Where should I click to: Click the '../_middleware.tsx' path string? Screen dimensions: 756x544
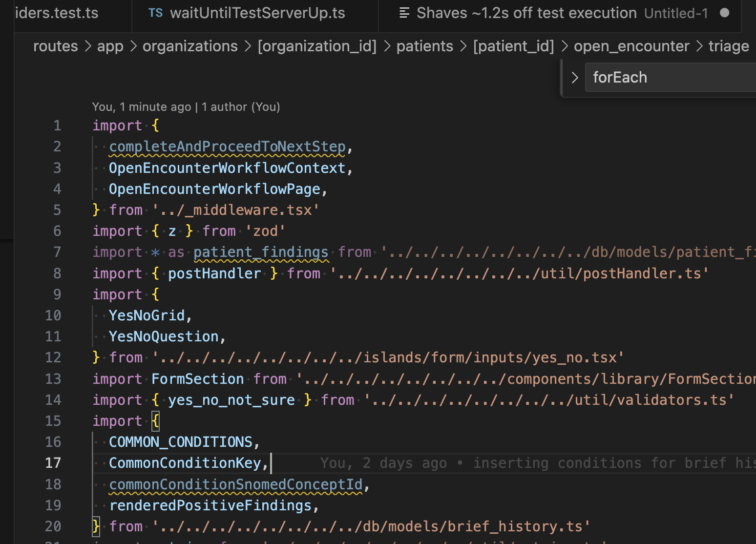pyautogui.click(x=235, y=210)
